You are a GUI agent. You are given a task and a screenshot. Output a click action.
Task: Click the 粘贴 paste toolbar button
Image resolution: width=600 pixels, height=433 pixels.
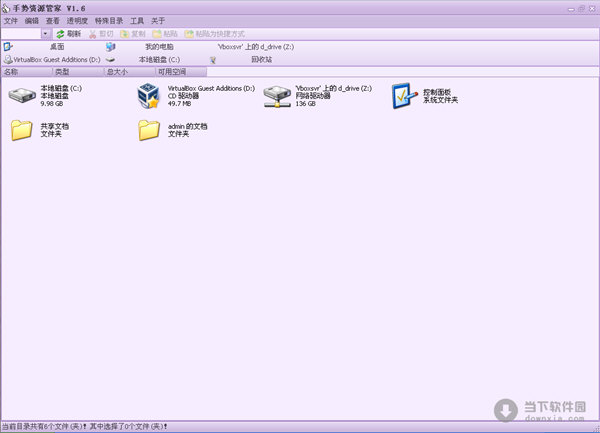tap(165, 34)
